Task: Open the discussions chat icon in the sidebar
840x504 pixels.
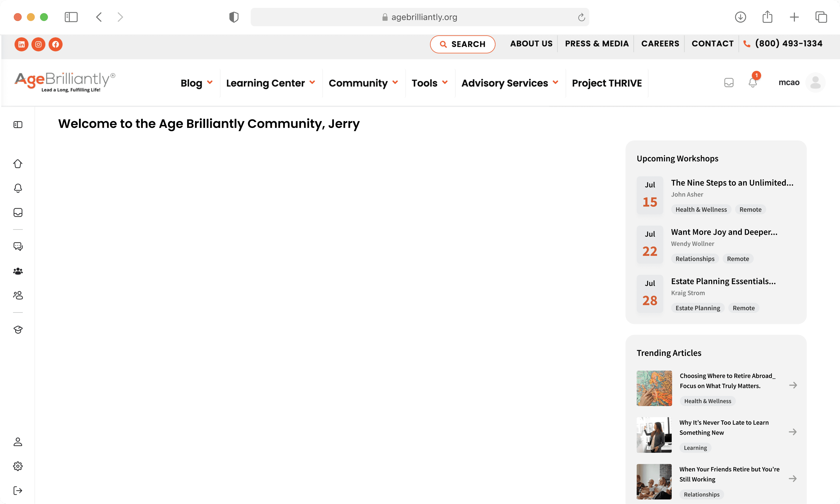Action: pyautogui.click(x=18, y=246)
